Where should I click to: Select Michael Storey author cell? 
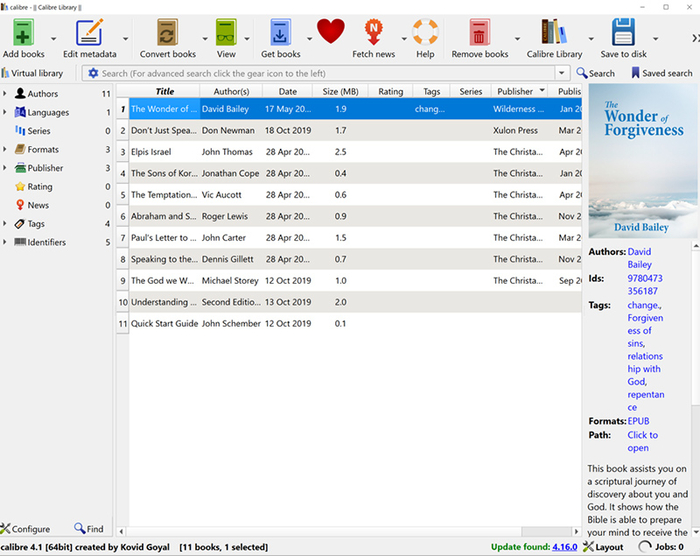[x=230, y=280]
